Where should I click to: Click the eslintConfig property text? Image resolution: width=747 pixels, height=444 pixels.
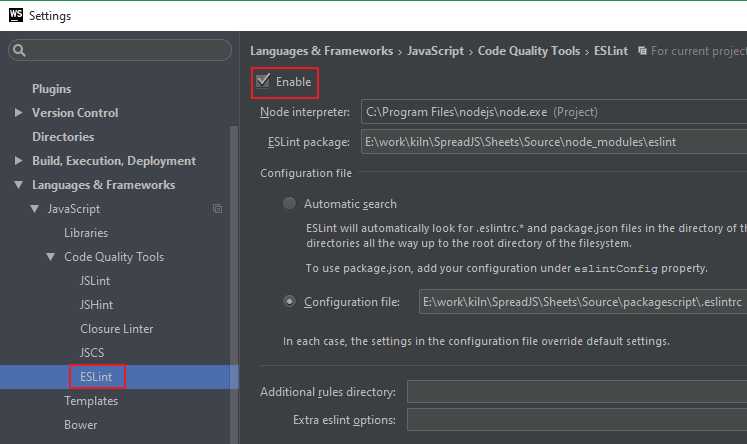[x=616, y=269]
